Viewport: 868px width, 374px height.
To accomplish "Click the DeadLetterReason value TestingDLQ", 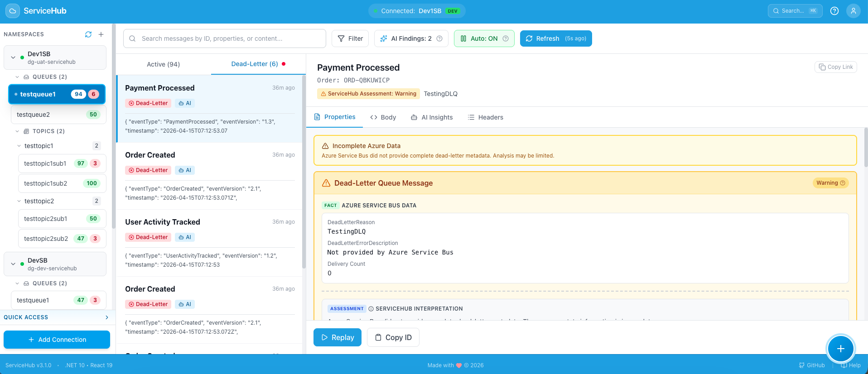I will (x=347, y=231).
